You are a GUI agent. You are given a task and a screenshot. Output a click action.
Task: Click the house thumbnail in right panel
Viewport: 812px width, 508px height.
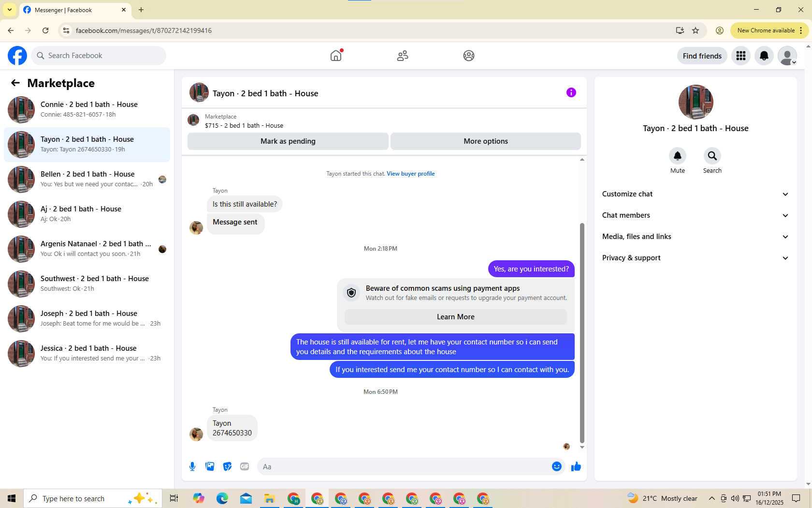click(696, 102)
